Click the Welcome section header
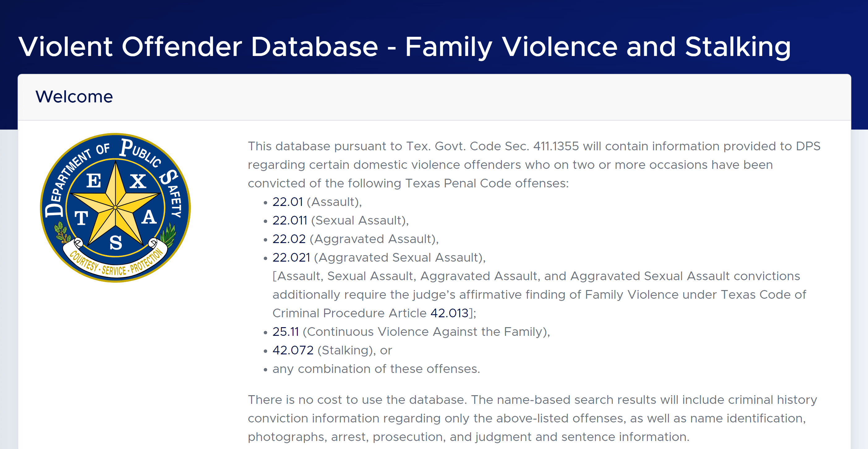The image size is (868, 449). click(75, 97)
